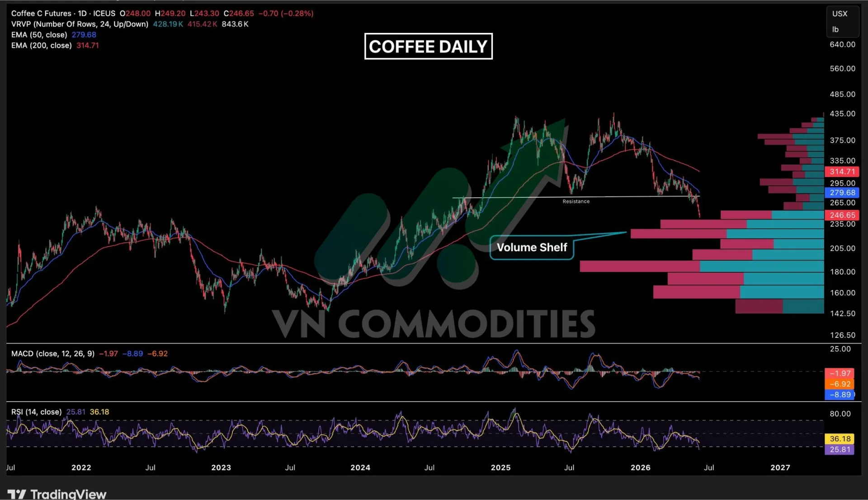868x500 pixels.
Task: Click the MACD legend value −6.92
Action: 158,354
